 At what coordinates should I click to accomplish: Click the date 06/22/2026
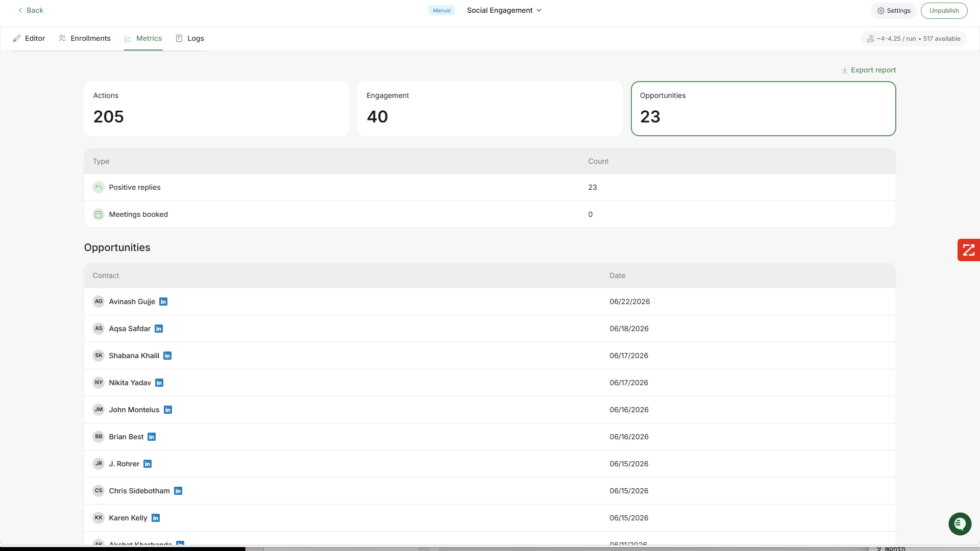pyautogui.click(x=630, y=302)
